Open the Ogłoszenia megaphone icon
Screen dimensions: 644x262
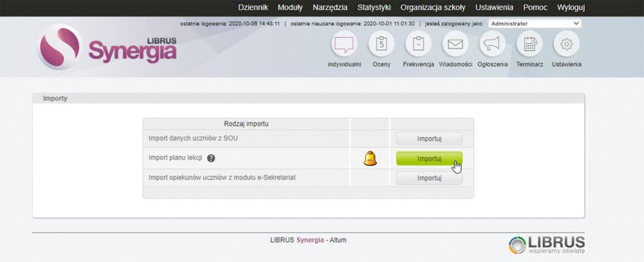[x=492, y=43]
